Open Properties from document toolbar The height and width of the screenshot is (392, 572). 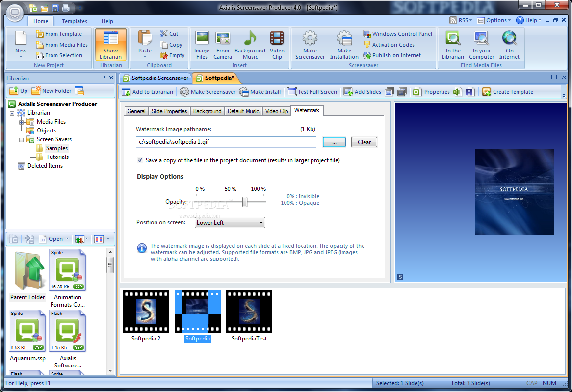pyautogui.click(x=432, y=92)
